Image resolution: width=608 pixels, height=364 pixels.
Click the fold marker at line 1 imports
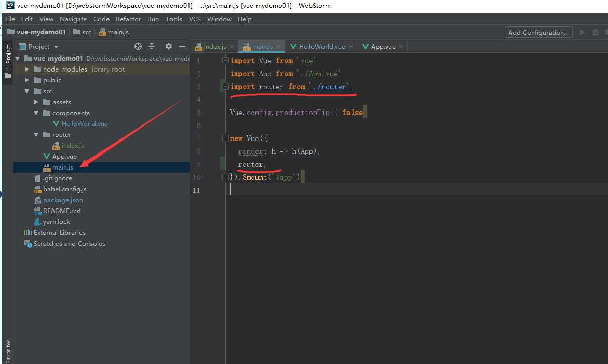click(x=225, y=60)
